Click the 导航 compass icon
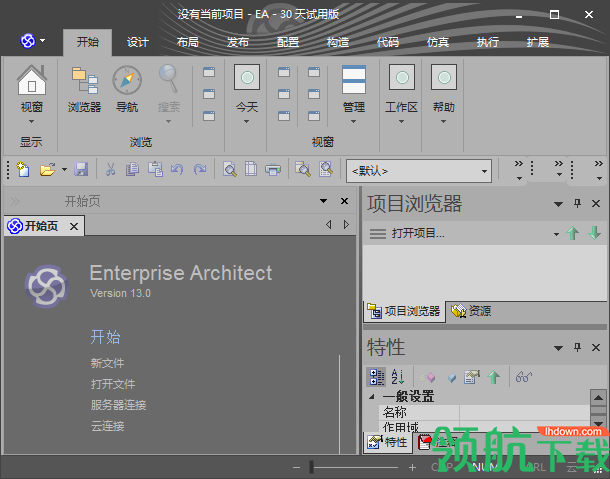Screen dimensions: 610x479 point(127,80)
